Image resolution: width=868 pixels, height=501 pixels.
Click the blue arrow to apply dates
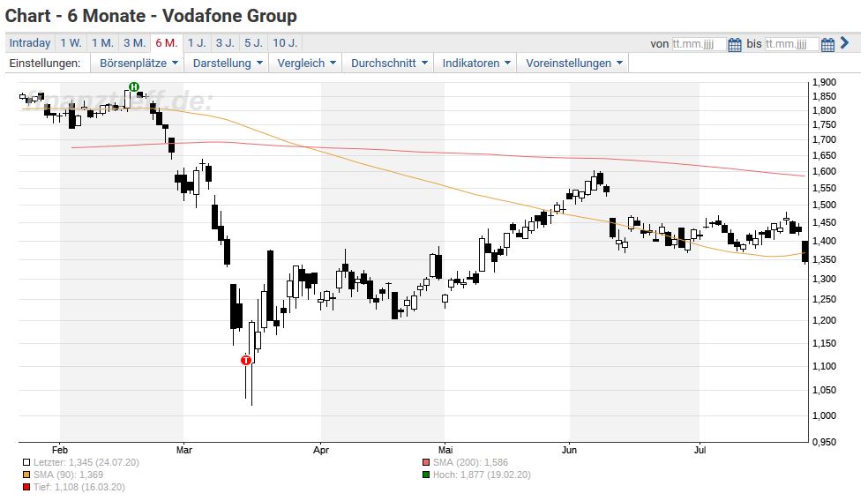pos(844,42)
